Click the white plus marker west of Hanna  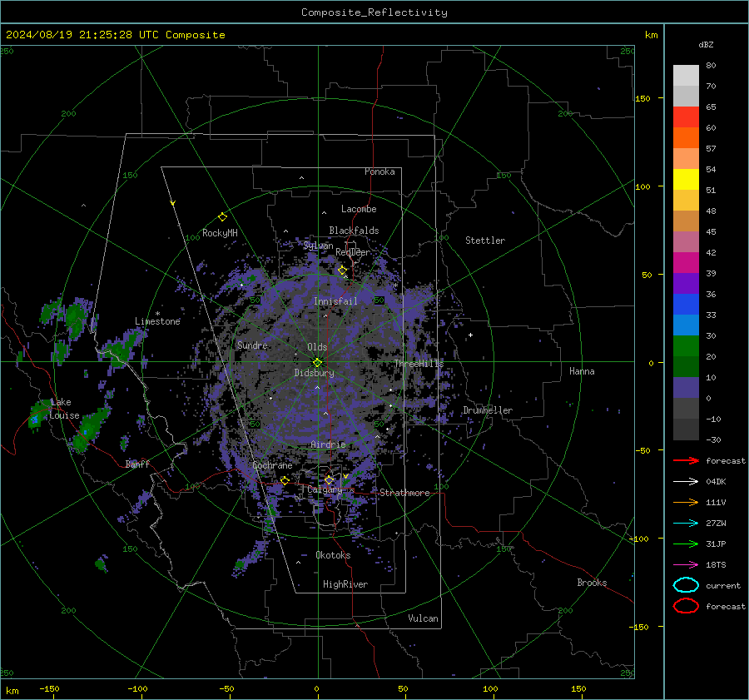[470, 335]
